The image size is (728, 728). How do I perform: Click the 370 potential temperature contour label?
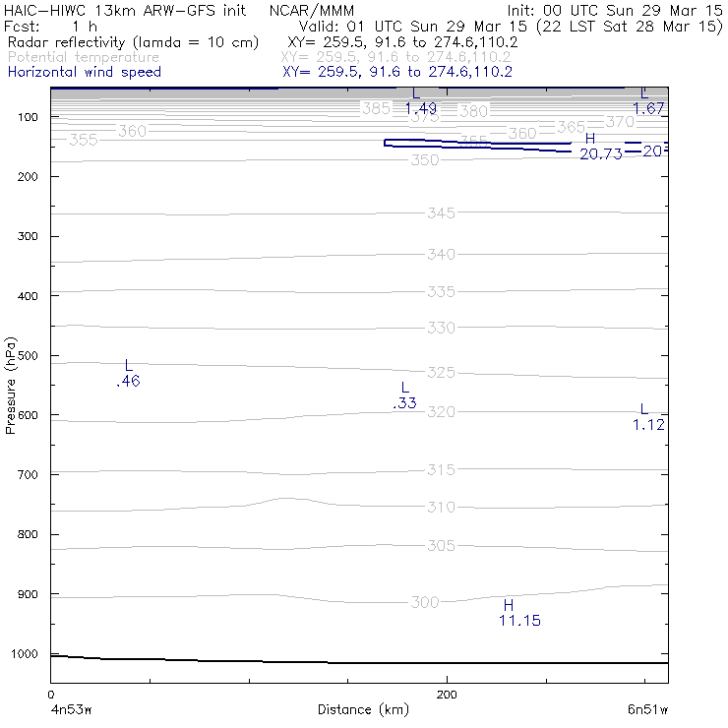pos(621,122)
